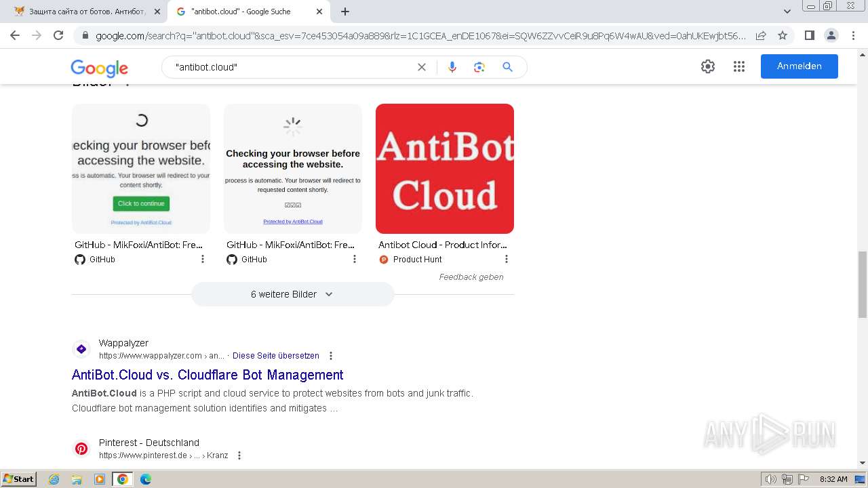Open the Chrome profile avatar
The width and height of the screenshot is (868, 488).
point(831,35)
